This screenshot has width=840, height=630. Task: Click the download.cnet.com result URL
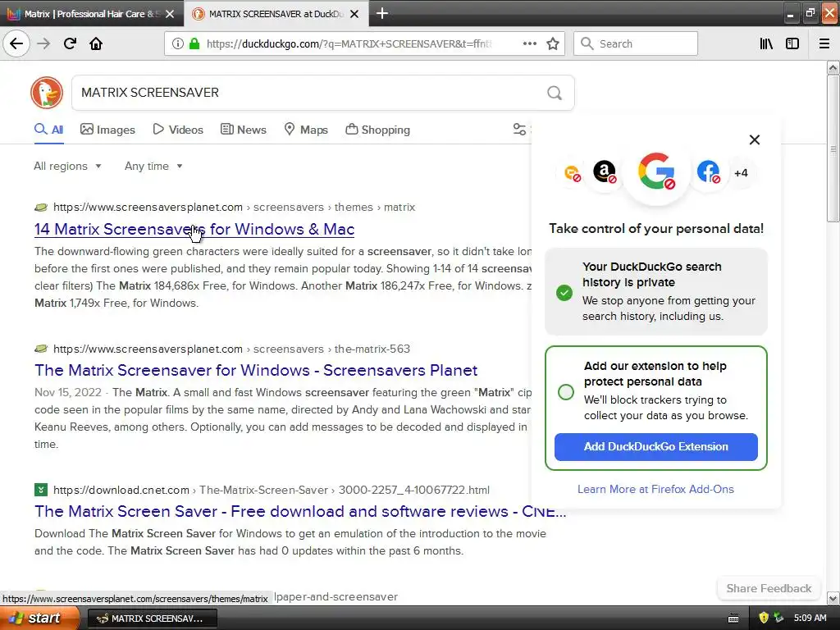tap(271, 490)
